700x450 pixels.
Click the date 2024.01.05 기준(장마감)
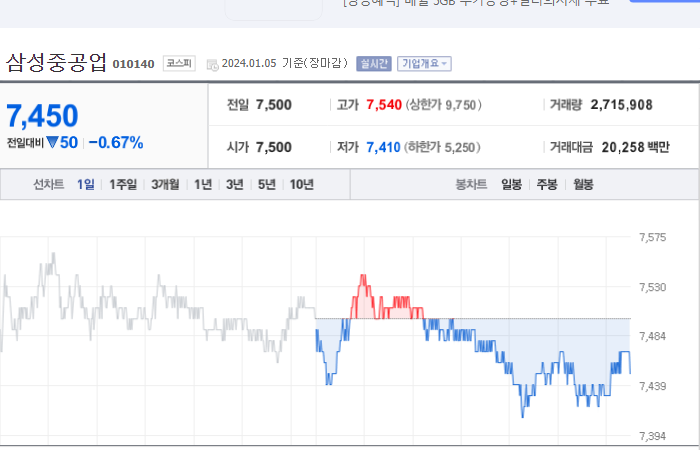[x=284, y=63]
